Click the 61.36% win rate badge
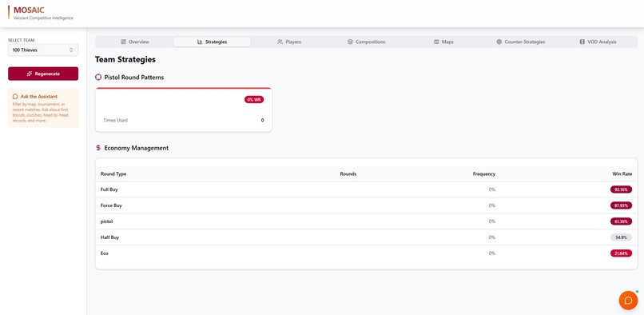 tap(621, 221)
